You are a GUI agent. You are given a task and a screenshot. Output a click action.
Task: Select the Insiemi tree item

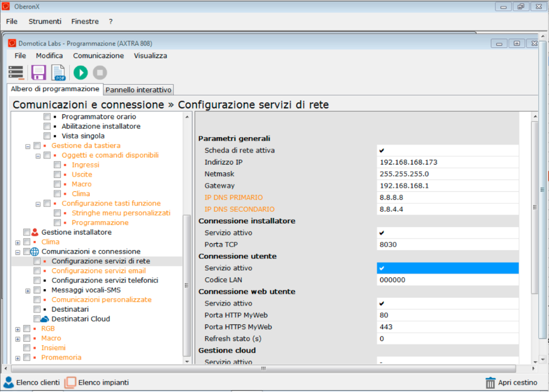point(53,348)
